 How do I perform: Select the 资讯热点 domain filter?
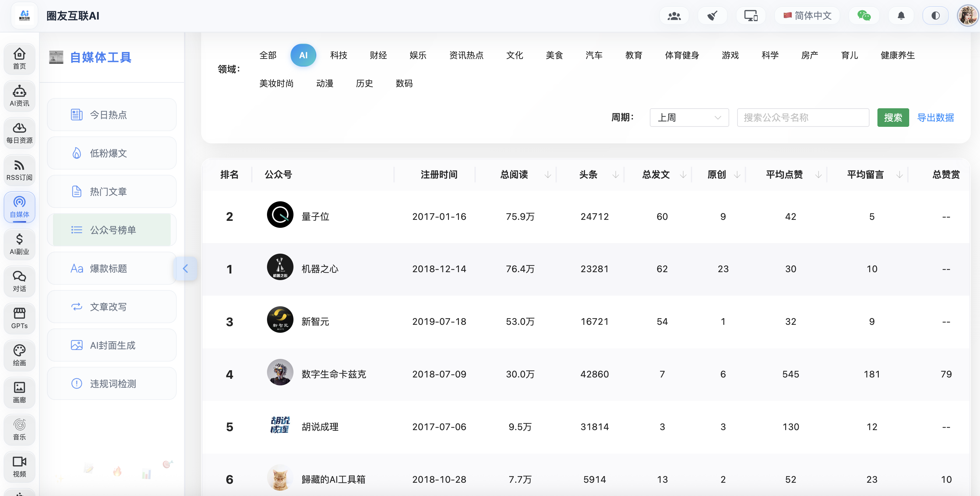coord(466,55)
